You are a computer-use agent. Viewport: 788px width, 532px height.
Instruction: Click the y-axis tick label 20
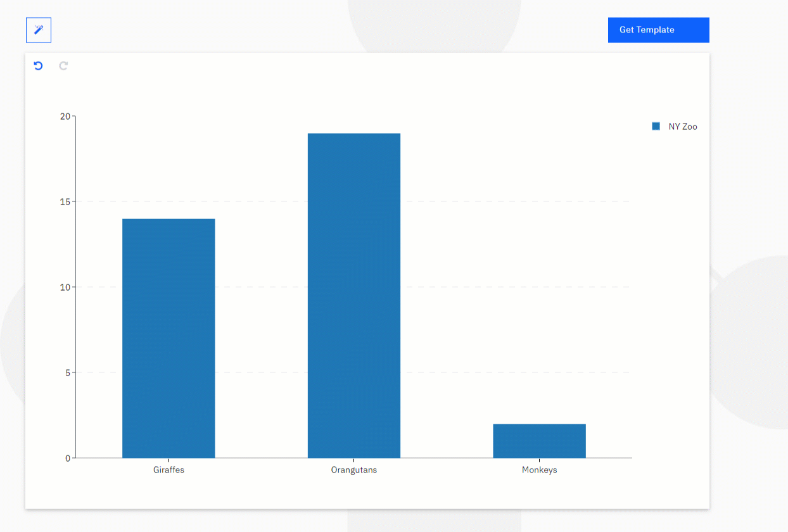click(65, 117)
